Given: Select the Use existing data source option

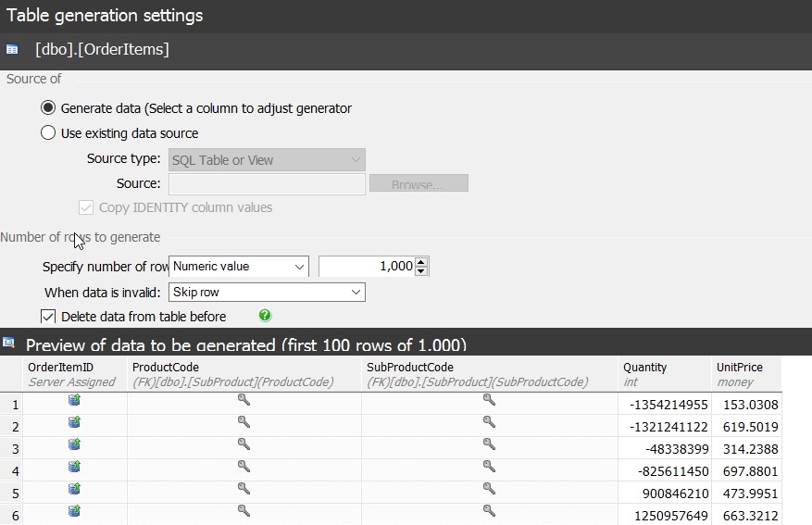Looking at the screenshot, I should (x=48, y=132).
